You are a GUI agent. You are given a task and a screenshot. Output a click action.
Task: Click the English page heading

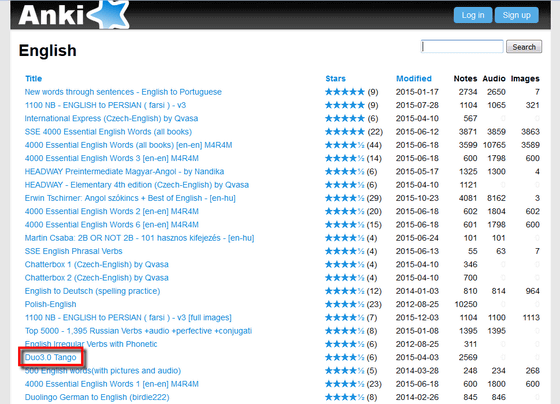click(48, 50)
